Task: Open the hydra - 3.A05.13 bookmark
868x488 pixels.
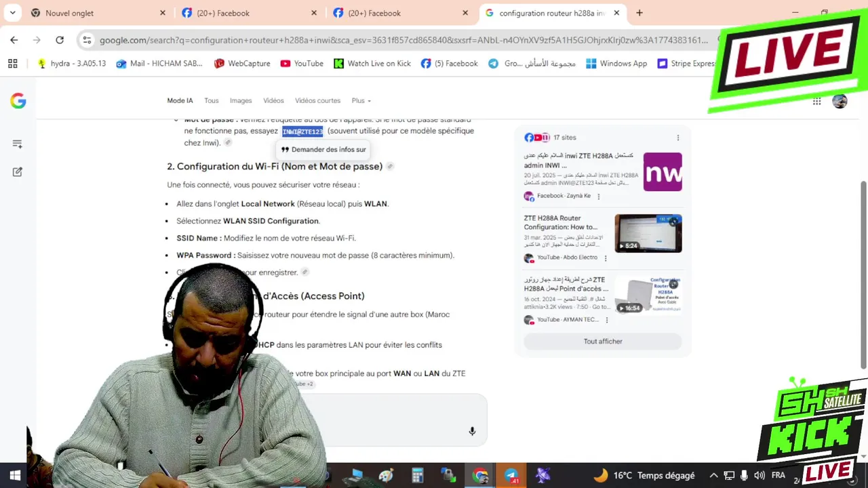Action: point(72,63)
